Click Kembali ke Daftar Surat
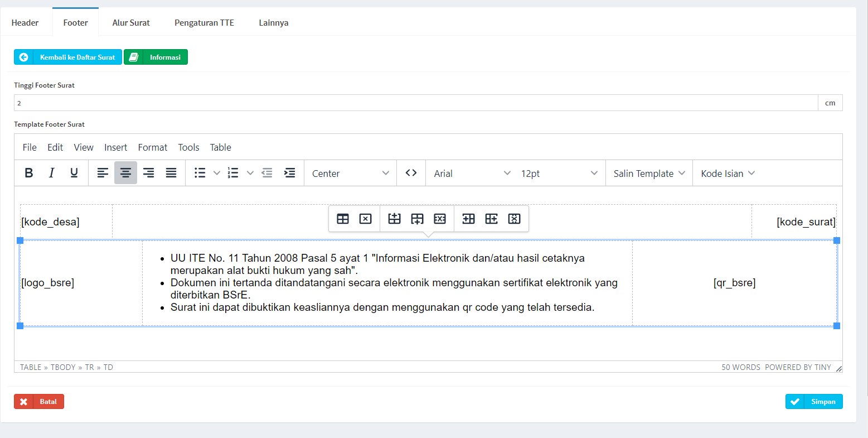868x438 pixels. (67, 56)
